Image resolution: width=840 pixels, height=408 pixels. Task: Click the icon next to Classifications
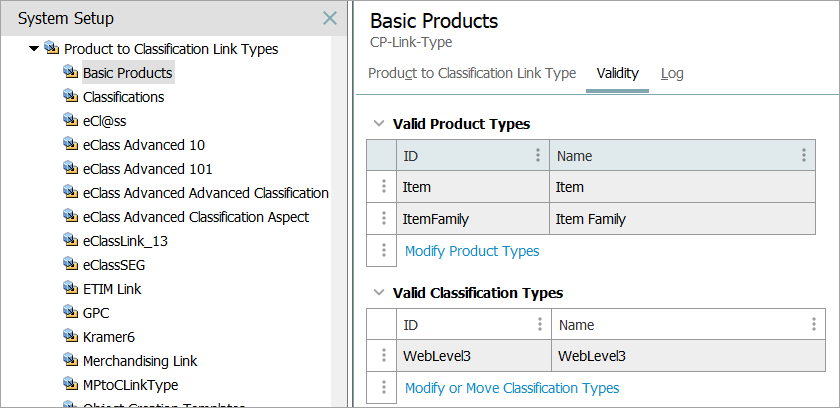point(71,96)
